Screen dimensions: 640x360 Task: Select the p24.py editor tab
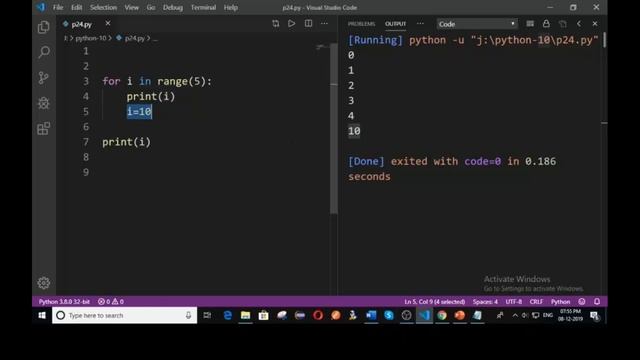tap(81, 24)
